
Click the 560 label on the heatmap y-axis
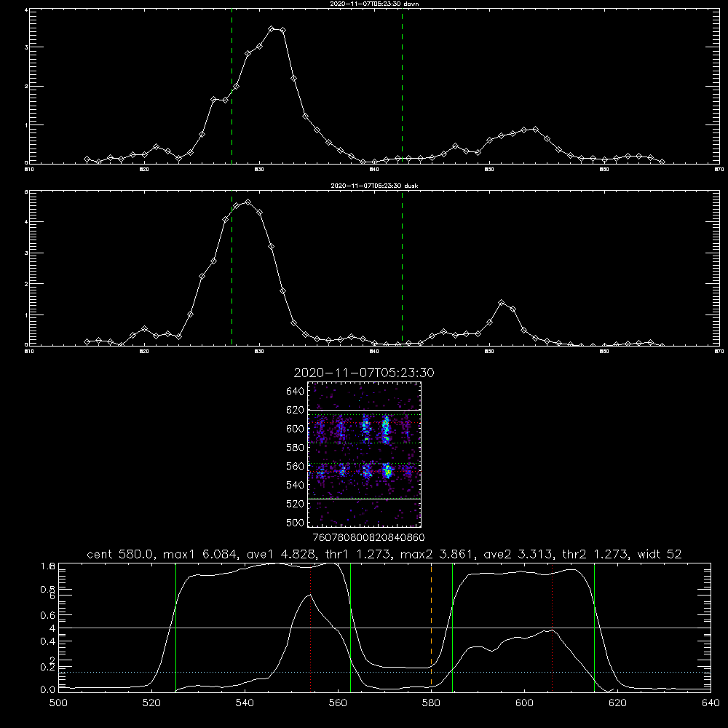point(295,466)
